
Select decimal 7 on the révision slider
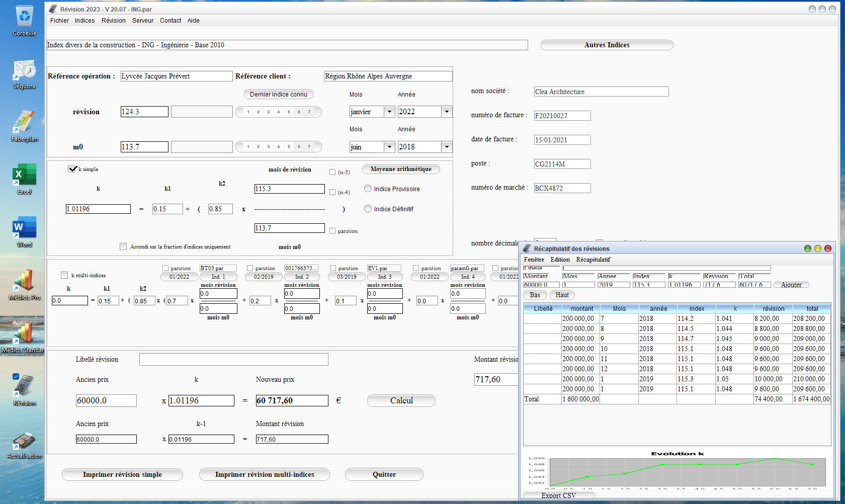(x=309, y=112)
